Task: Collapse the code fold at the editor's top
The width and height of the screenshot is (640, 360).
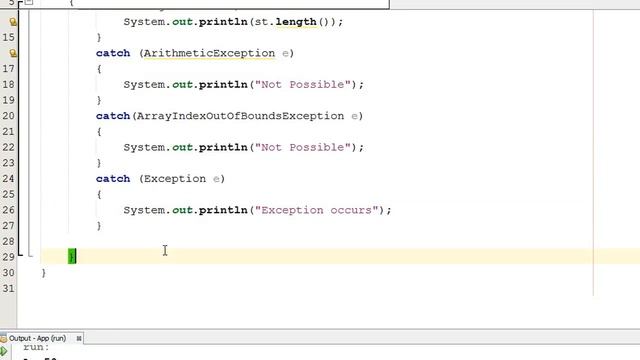Action: tap(29, 2)
